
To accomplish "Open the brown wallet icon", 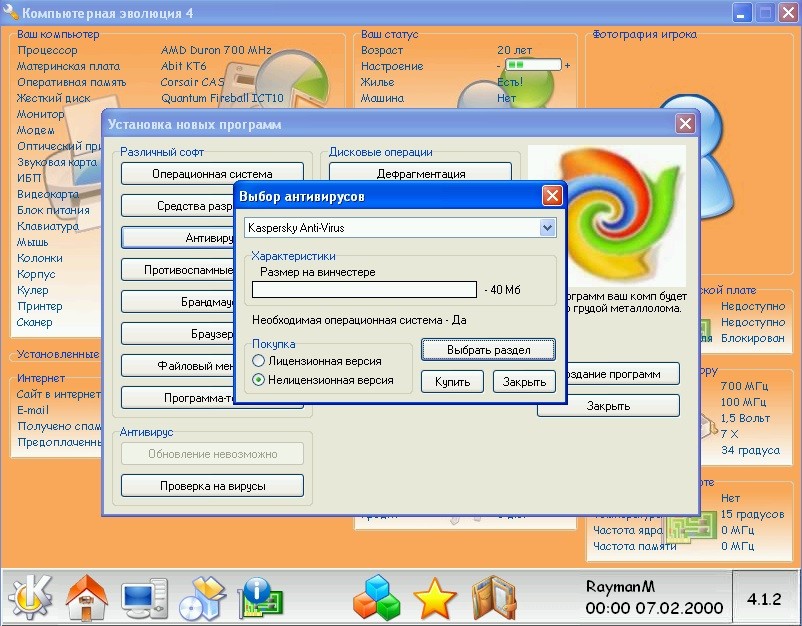I will pos(493,597).
